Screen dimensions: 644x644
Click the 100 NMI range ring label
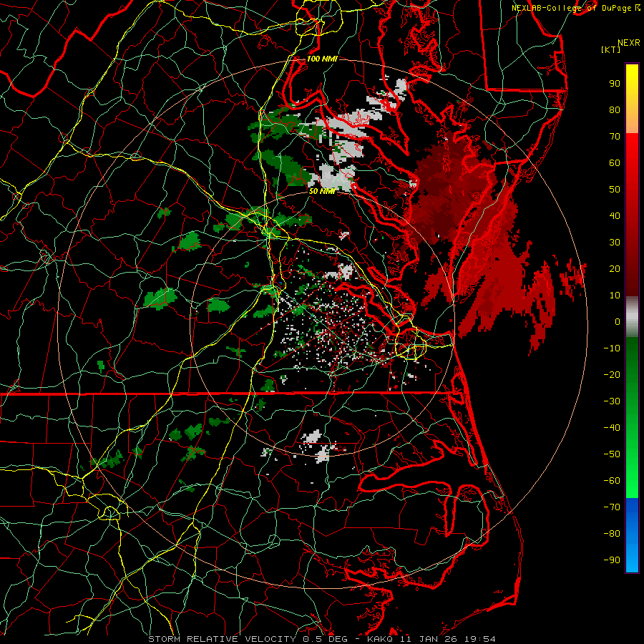[x=322, y=59]
